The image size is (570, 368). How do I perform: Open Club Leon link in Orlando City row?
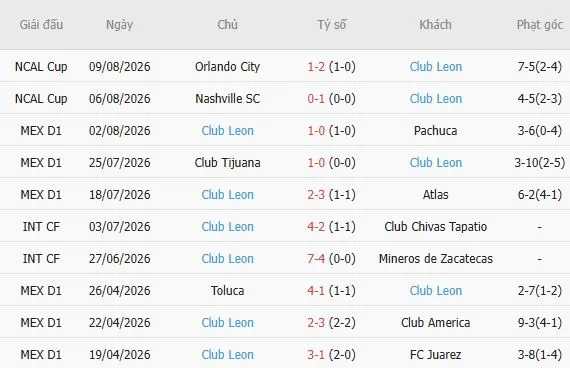(435, 67)
